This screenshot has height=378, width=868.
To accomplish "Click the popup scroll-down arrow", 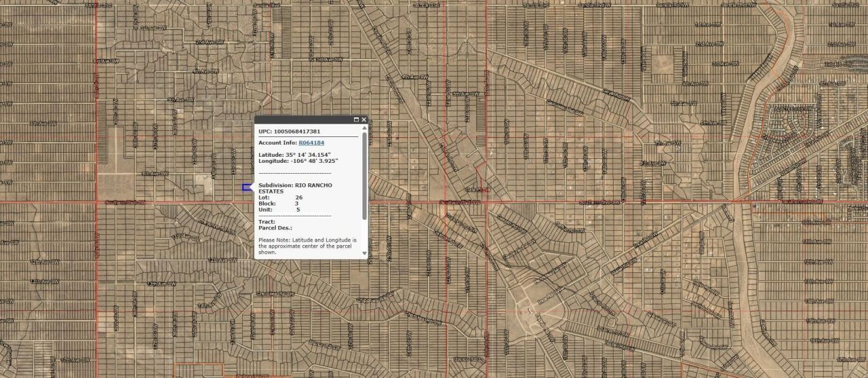I will point(364,253).
